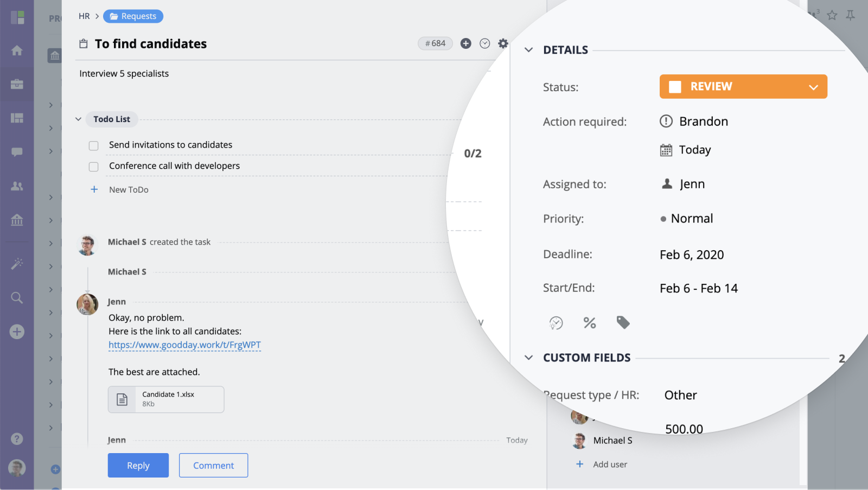Click the Comment button
The image size is (868, 490).
point(214,466)
